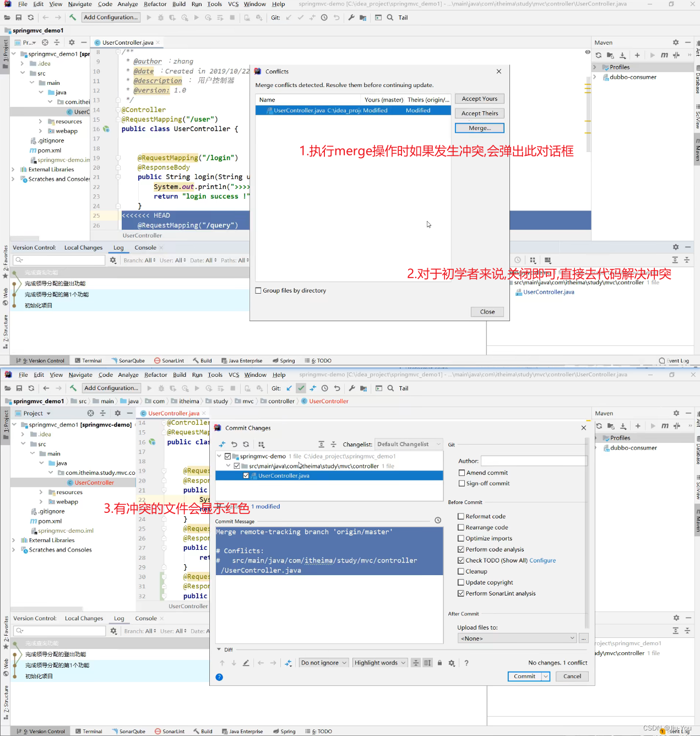Image resolution: width=700 pixels, height=736 pixels.
Task: Select UserController.java row in Conflicts list
Action: (x=353, y=110)
